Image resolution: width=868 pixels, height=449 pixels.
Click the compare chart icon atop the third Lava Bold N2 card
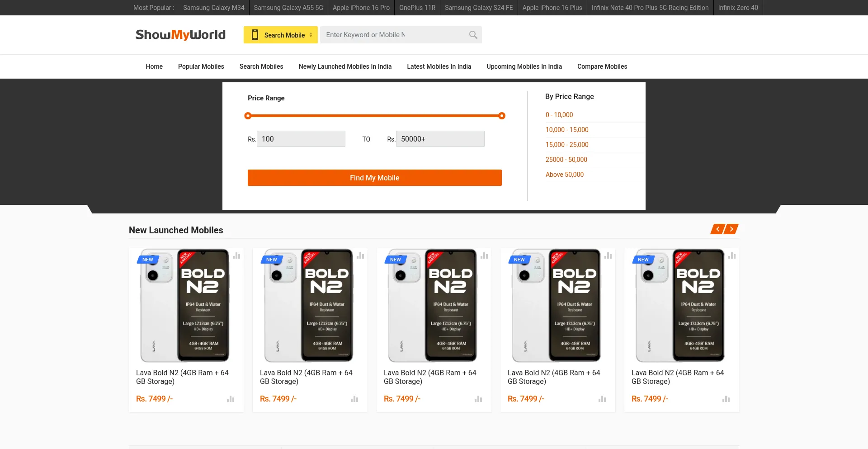tap(484, 255)
